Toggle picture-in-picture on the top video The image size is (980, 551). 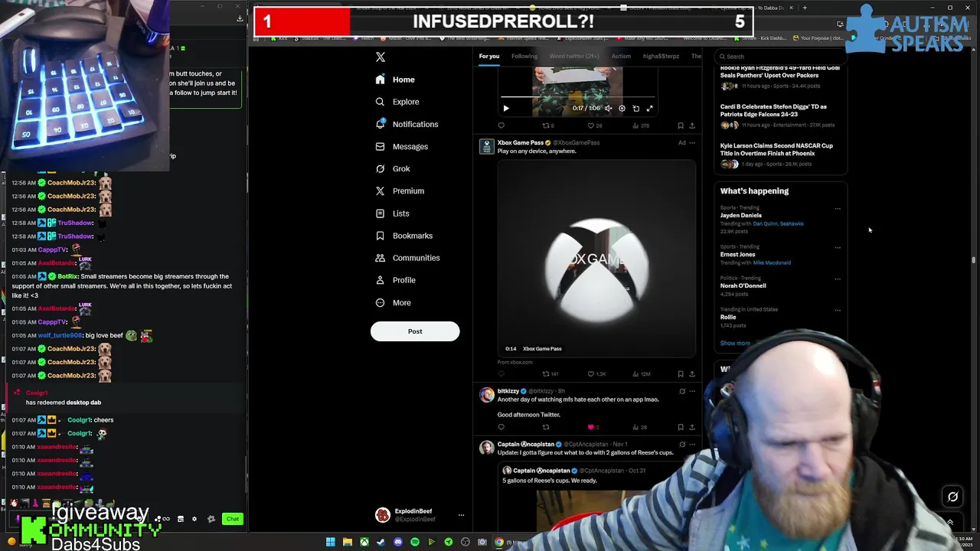635,108
